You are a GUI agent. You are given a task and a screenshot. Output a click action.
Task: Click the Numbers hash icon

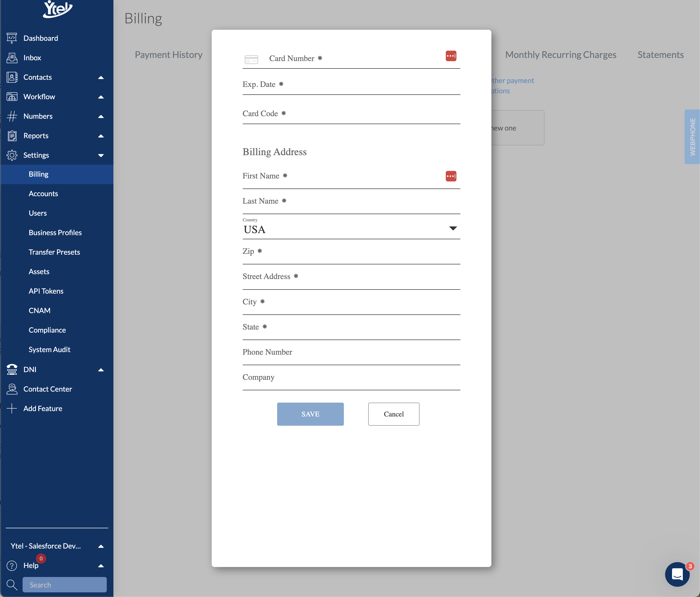coord(12,116)
